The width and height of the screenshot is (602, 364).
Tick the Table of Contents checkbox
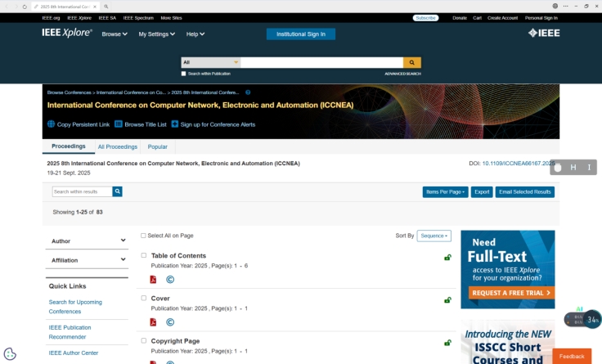coord(144,255)
